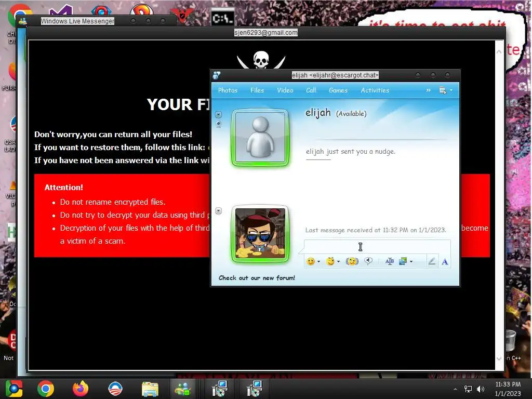Click the webcam icon below elijah's arrow
Image resolution: width=532 pixels, height=399 pixels.
coord(219,124)
